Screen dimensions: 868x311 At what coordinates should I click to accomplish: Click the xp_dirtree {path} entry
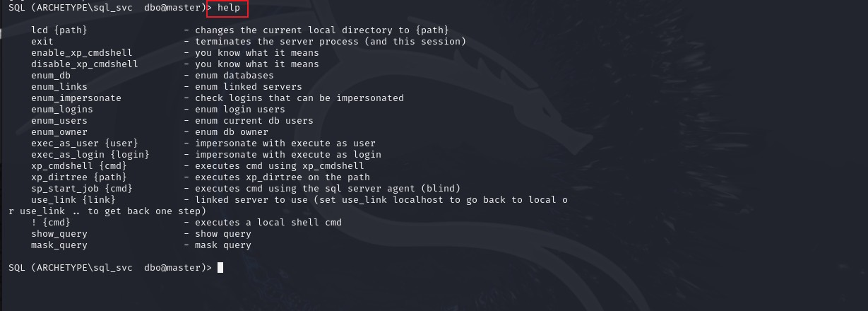tap(73, 177)
